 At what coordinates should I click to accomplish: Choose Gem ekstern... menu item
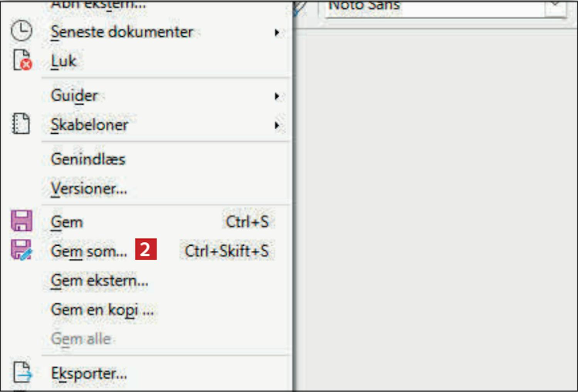(x=99, y=280)
